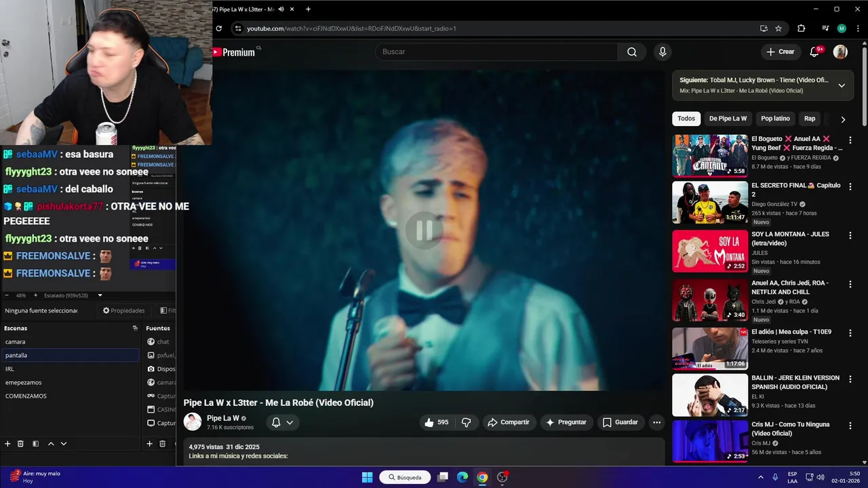Open the YouTube account avatar menu
Viewport: 868px width, 488px height.
click(x=840, y=52)
